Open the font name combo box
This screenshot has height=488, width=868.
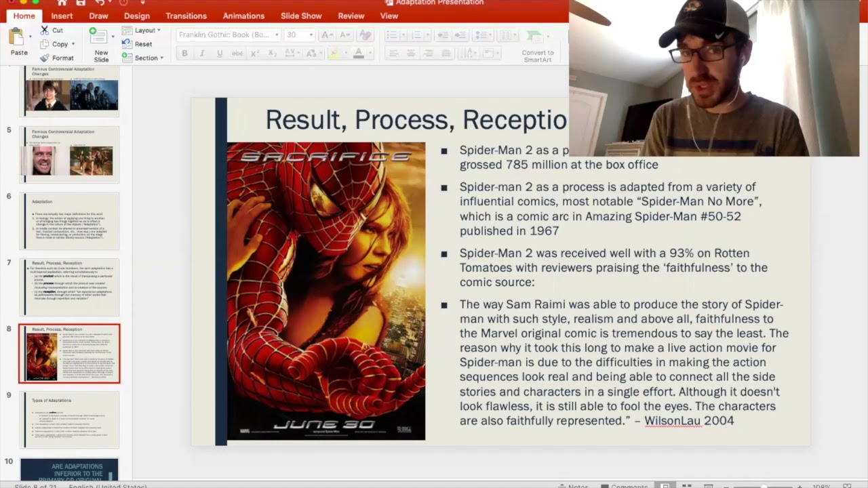(x=229, y=35)
